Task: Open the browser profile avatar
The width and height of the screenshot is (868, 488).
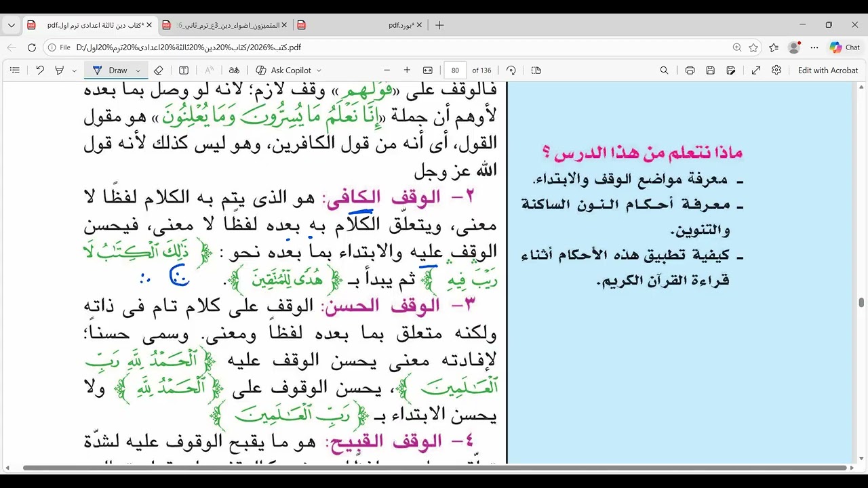Action: 794,47
